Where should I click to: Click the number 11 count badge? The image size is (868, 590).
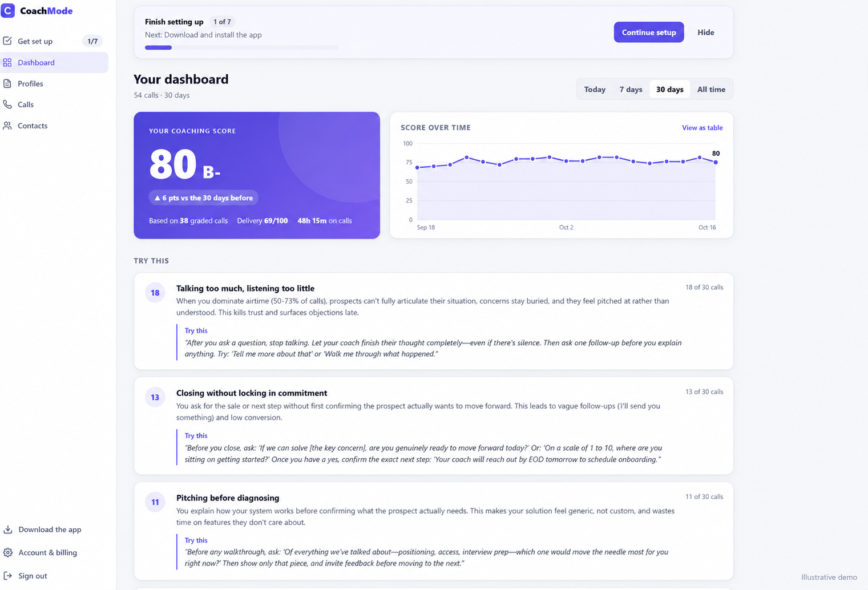coord(155,502)
